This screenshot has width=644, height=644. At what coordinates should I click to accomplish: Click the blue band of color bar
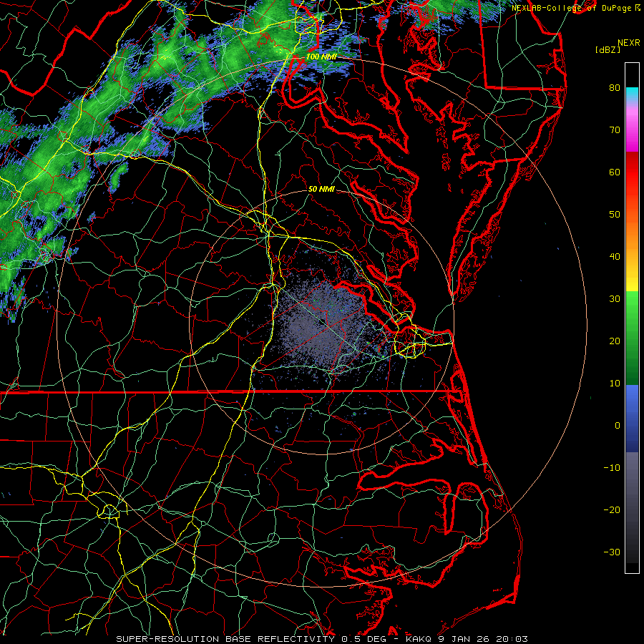tap(632, 419)
